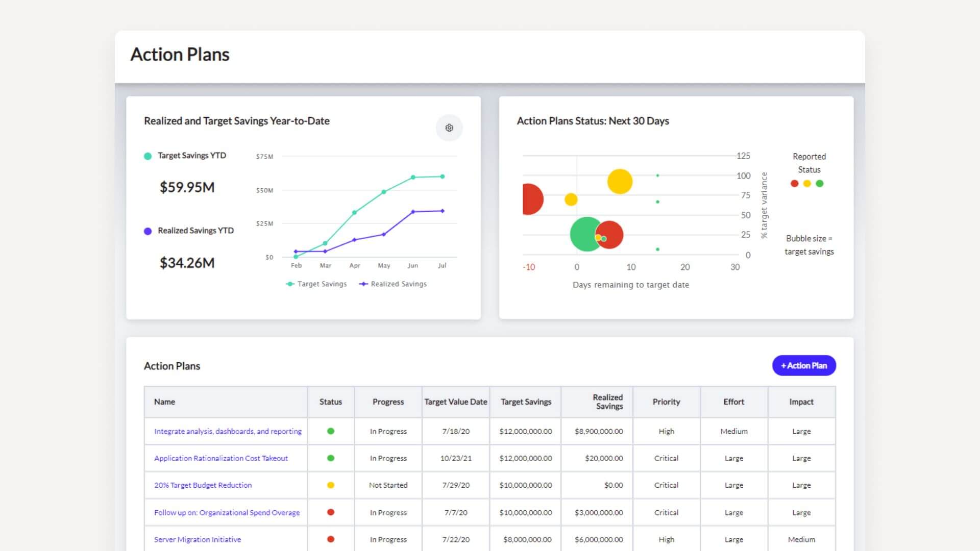Image resolution: width=980 pixels, height=551 pixels.
Task: Click red status dot for Server Migration Initiative
Action: click(x=330, y=539)
